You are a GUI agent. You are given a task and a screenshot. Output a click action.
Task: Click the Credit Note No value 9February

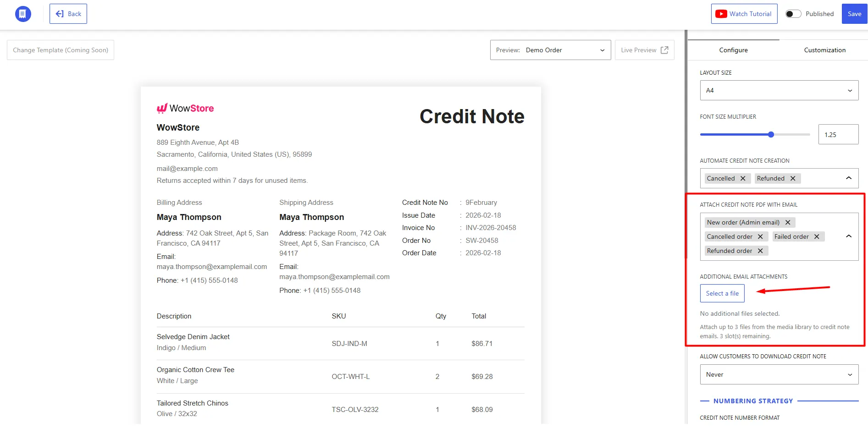coord(481,203)
